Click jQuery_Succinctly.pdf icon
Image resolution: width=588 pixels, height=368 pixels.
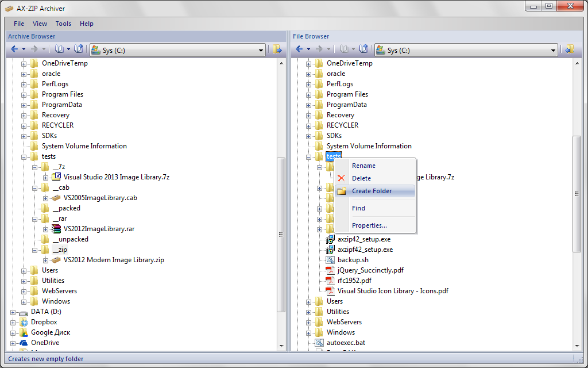(x=330, y=270)
